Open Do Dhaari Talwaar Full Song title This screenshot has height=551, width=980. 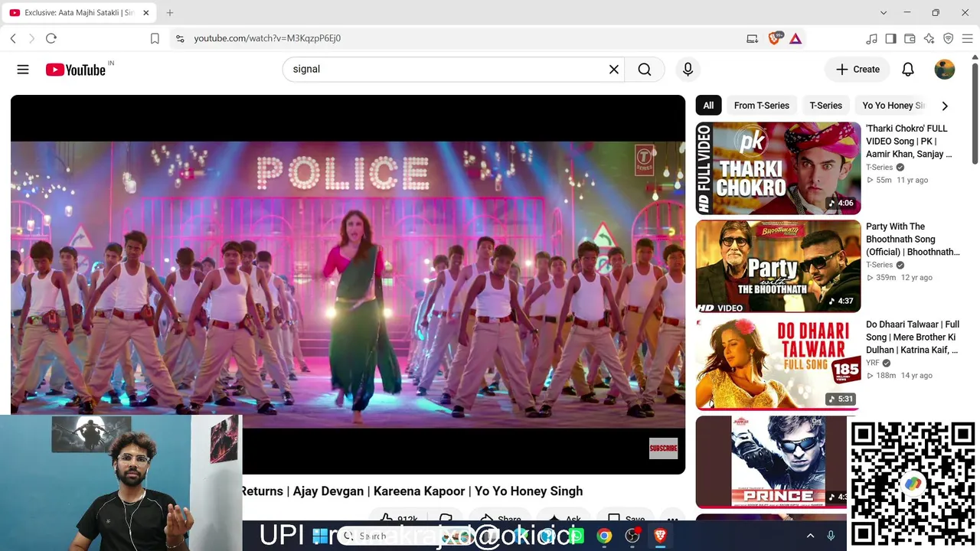click(913, 337)
